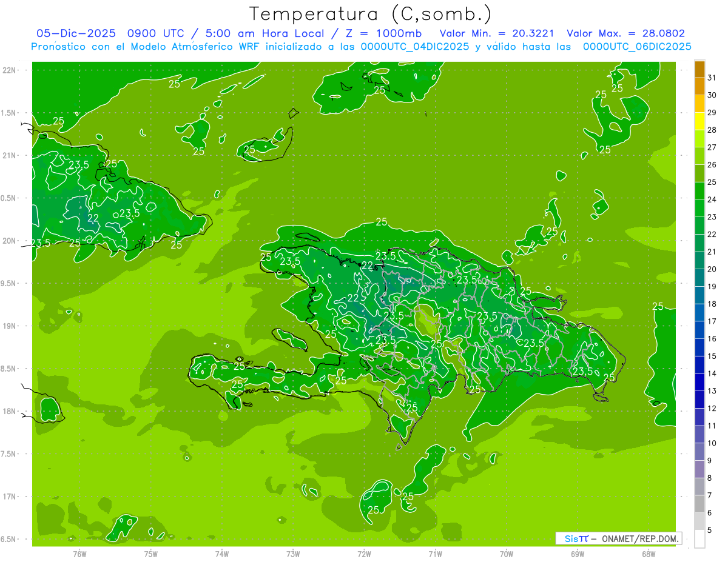Select the "05-Dic-2025" date text

[76, 33]
